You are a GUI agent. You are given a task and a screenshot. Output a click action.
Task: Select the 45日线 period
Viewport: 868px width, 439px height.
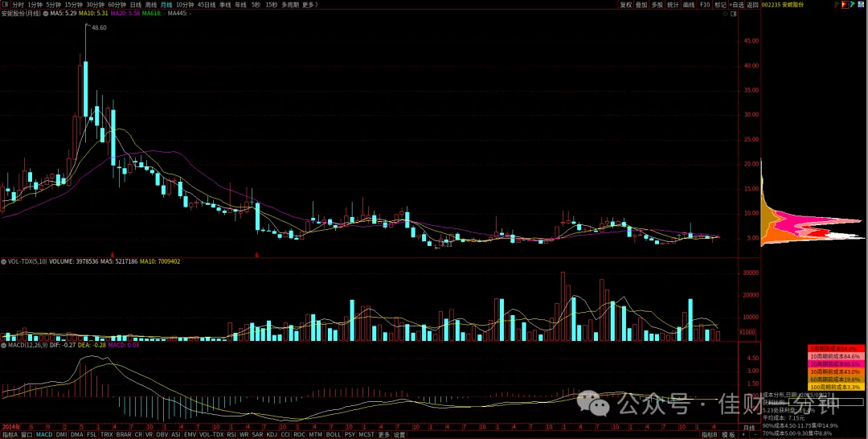(207, 5)
